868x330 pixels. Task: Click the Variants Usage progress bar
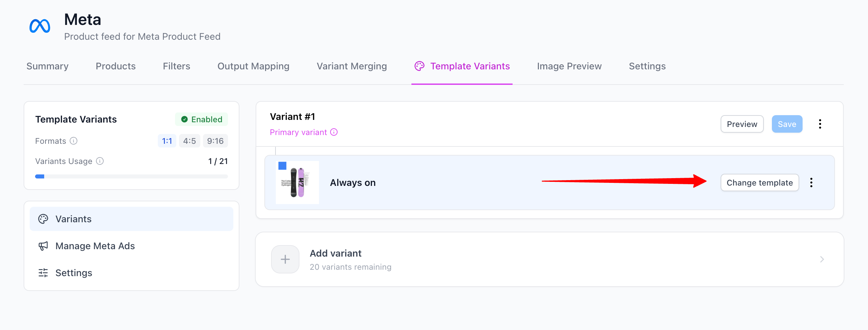pyautogui.click(x=132, y=176)
